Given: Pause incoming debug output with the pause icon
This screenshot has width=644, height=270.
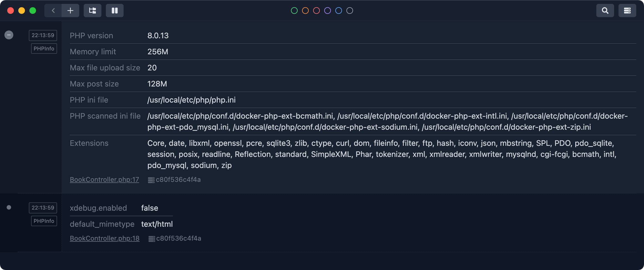Looking at the screenshot, I should click(115, 11).
